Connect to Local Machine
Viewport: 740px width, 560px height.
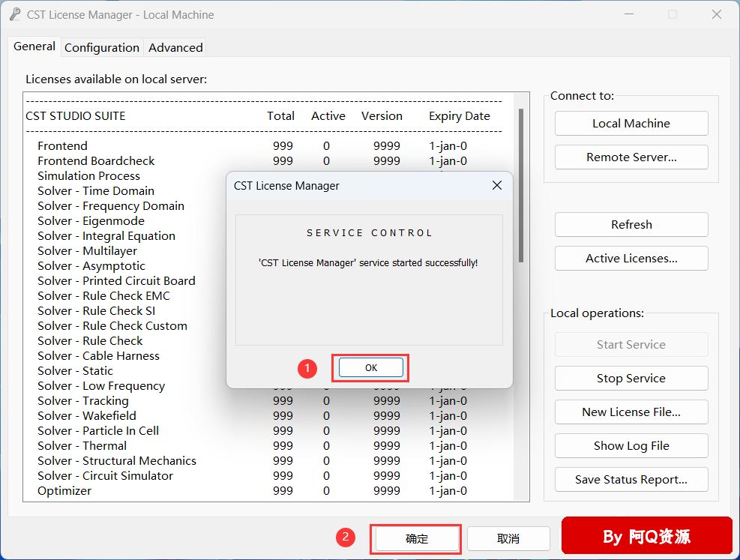[631, 124]
